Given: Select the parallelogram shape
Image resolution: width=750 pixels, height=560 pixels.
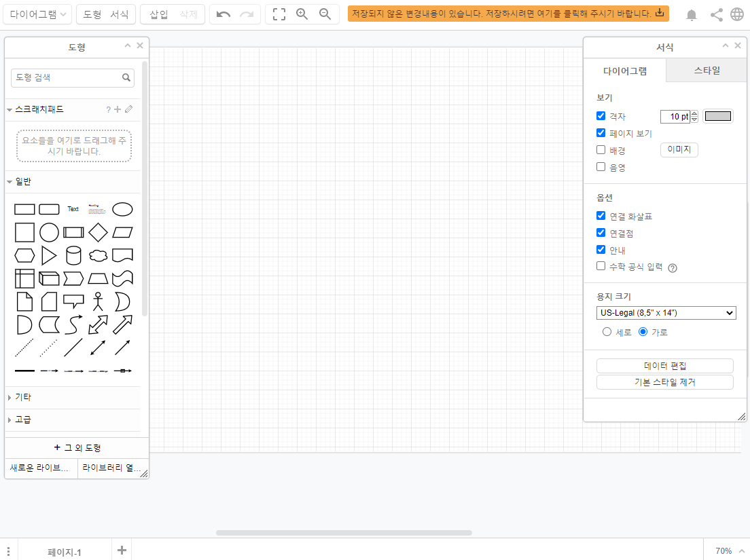Looking at the screenshot, I should (122, 232).
